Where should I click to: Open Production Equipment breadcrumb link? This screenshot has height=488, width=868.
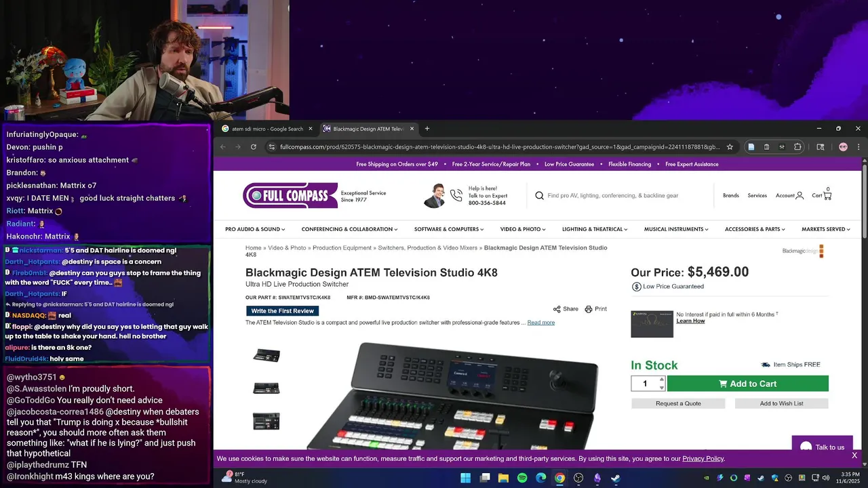coord(342,248)
